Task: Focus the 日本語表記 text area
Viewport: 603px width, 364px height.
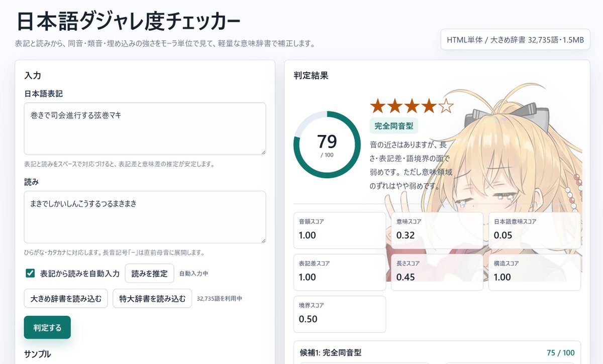Action: 145,129
